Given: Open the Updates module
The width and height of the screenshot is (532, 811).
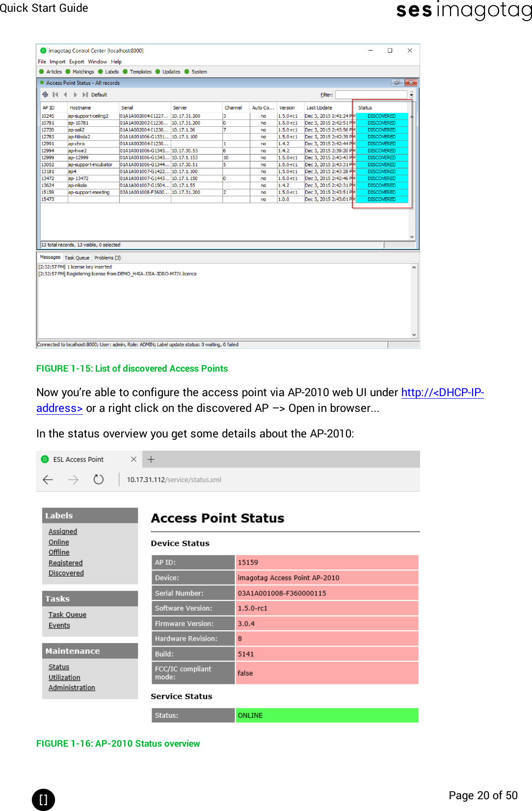Looking at the screenshot, I should [x=168, y=72].
